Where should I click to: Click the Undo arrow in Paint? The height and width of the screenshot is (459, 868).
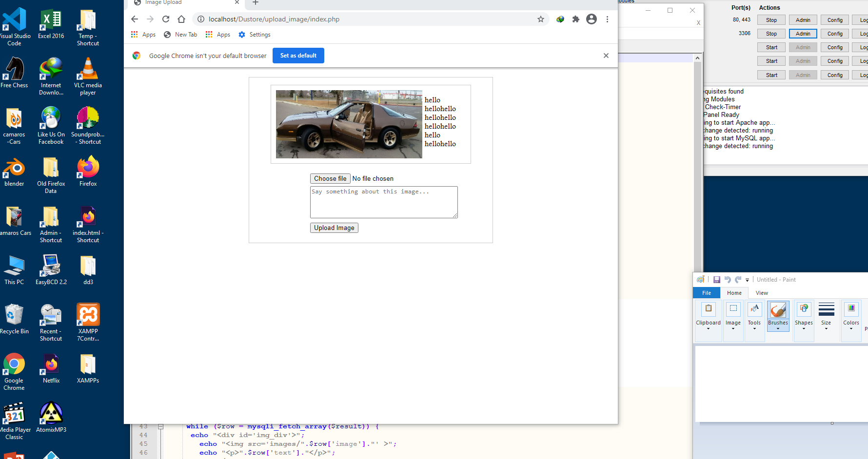(x=728, y=280)
